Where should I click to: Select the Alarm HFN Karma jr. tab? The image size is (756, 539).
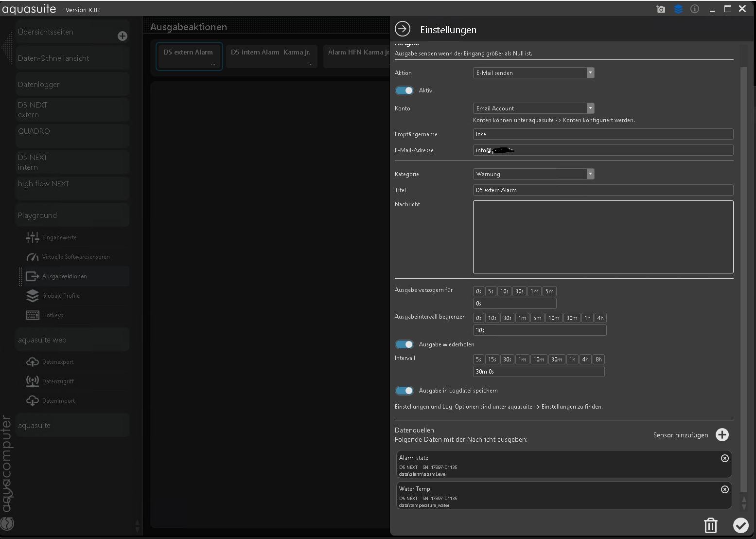pos(357,56)
